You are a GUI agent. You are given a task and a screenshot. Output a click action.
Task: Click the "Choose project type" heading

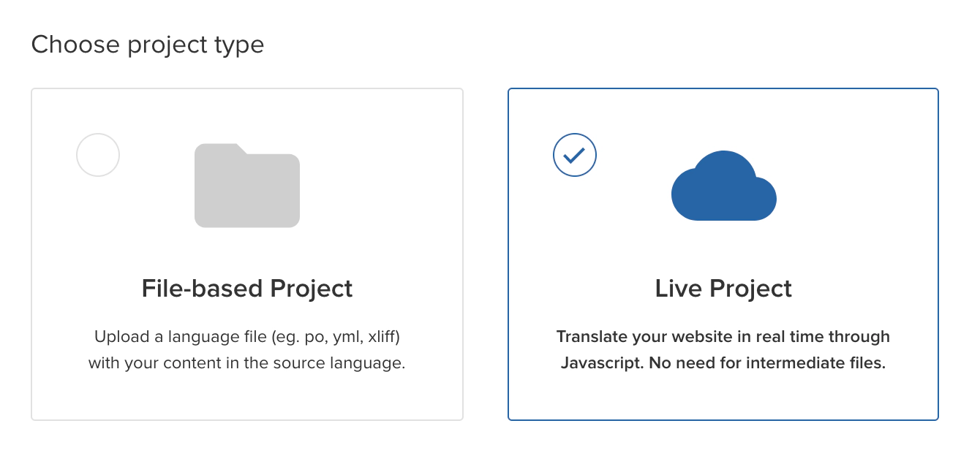[148, 45]
